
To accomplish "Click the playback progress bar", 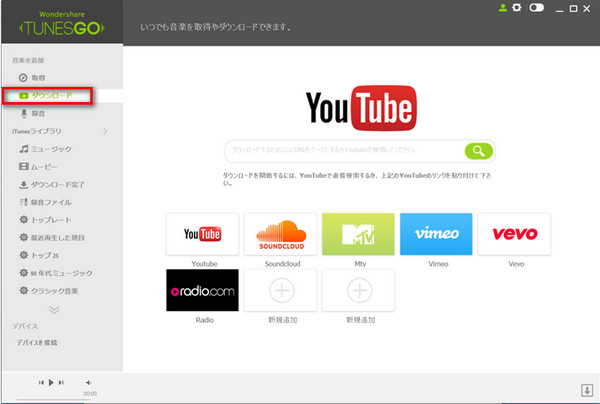I will click(54, 399).
